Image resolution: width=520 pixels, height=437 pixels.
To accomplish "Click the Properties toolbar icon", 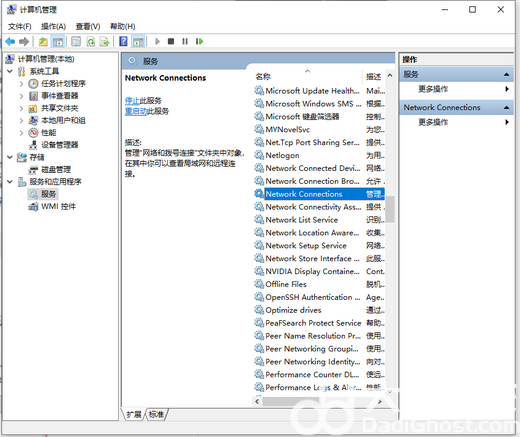I will pyautogui.click(x=76, y=42).
